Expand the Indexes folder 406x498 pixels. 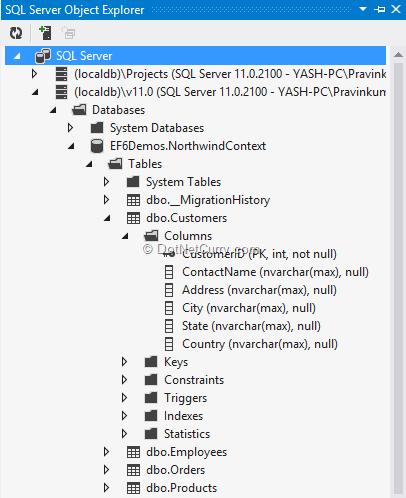(x=124, y=416)
